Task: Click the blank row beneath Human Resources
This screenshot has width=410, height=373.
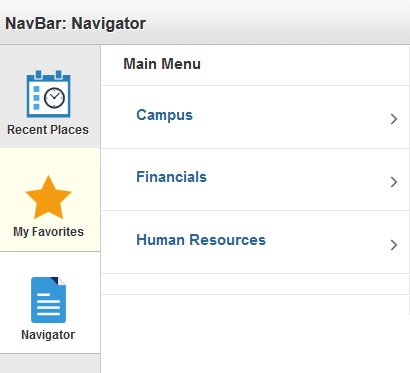Action: [x=255, y=284]
